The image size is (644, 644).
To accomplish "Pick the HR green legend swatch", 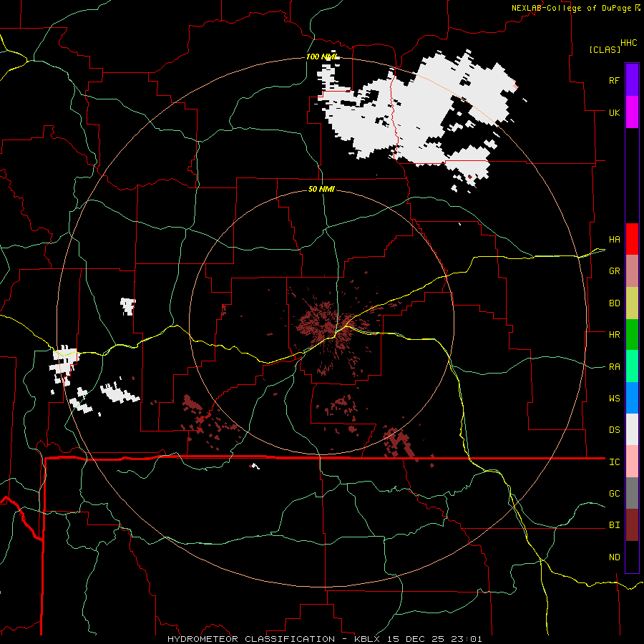I will pos(632,335).
